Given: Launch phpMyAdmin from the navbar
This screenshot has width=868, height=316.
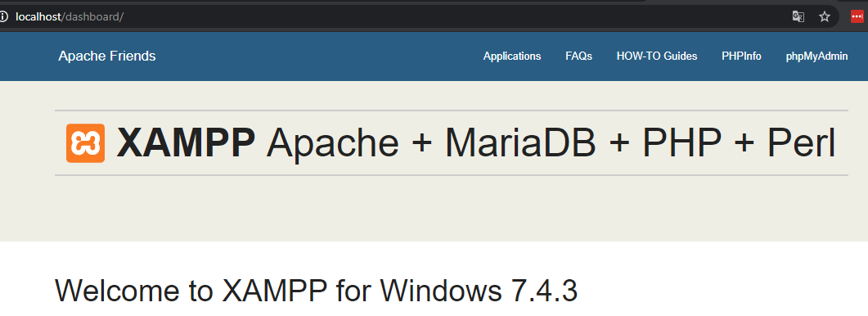Looking at the screenshot, I should point(816,56).
